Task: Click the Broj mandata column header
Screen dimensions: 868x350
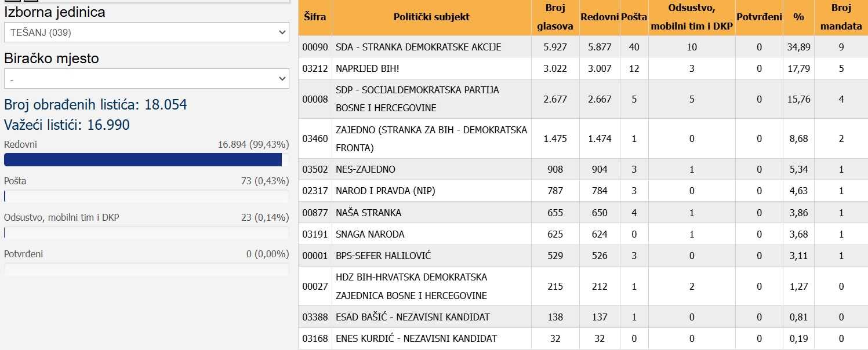Action: pyautogui.click(x=841, y=17)
